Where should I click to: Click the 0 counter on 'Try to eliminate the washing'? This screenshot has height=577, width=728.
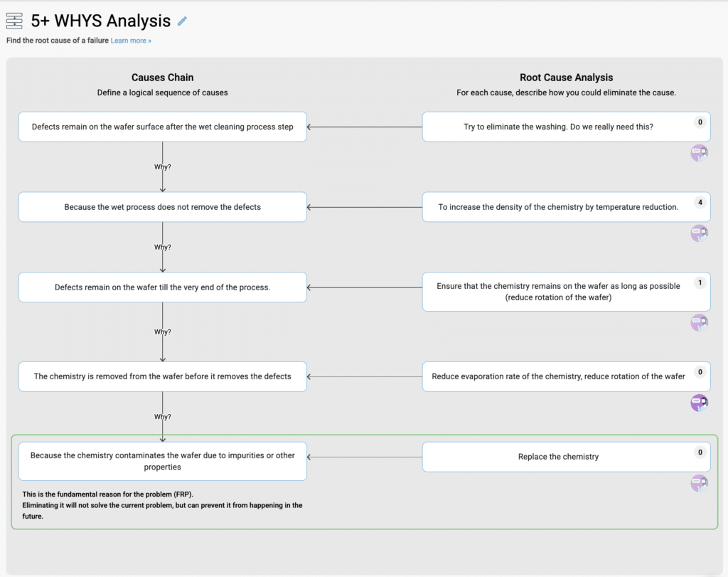[x=700, y=122]
